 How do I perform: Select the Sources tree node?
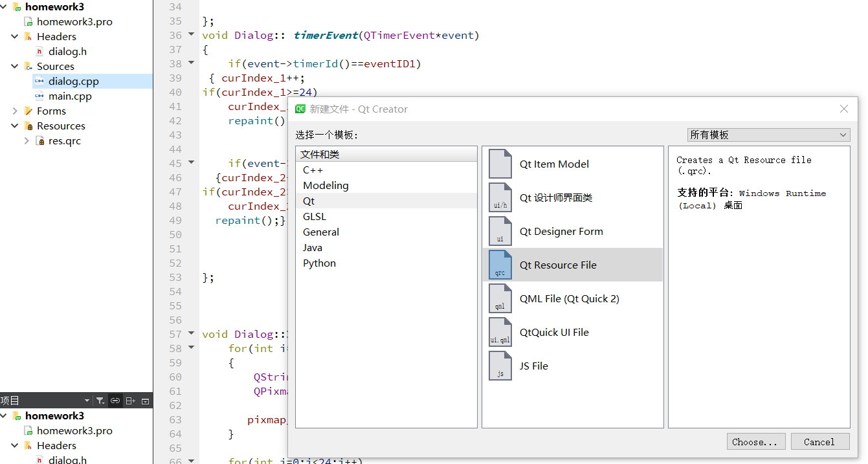click(x=55, y=67)
